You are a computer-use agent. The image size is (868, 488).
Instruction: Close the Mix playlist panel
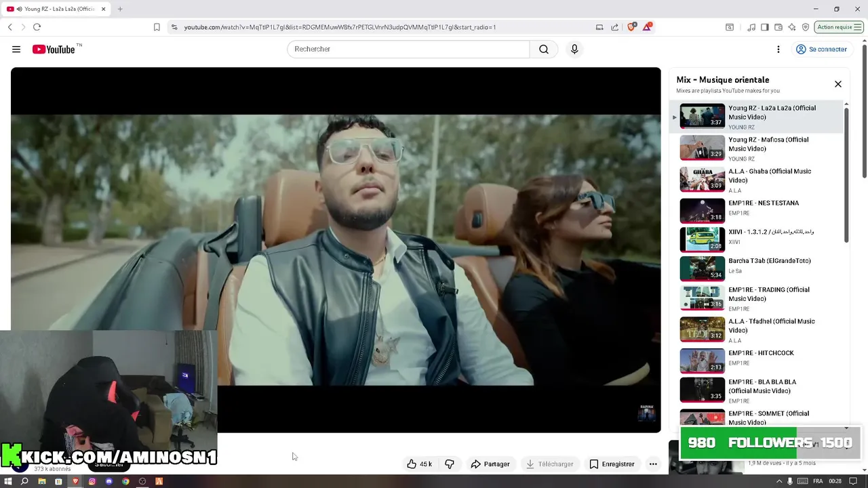tap(838, 84)
